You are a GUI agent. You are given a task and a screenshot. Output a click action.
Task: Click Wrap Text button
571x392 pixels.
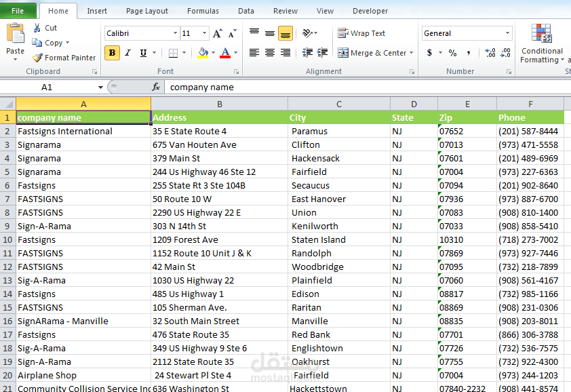361,33
